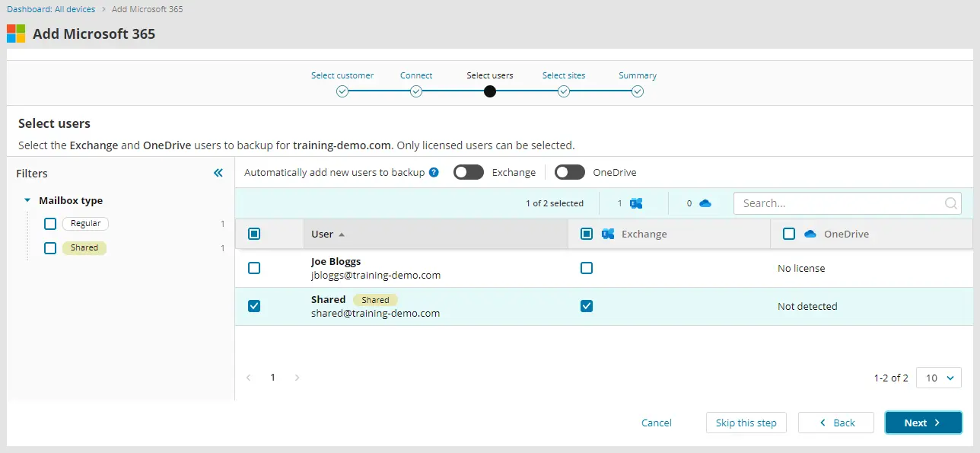Click the Select users step dot
Image resolution: width=980 pixels, height=453 pixels.
click(490, 91)
